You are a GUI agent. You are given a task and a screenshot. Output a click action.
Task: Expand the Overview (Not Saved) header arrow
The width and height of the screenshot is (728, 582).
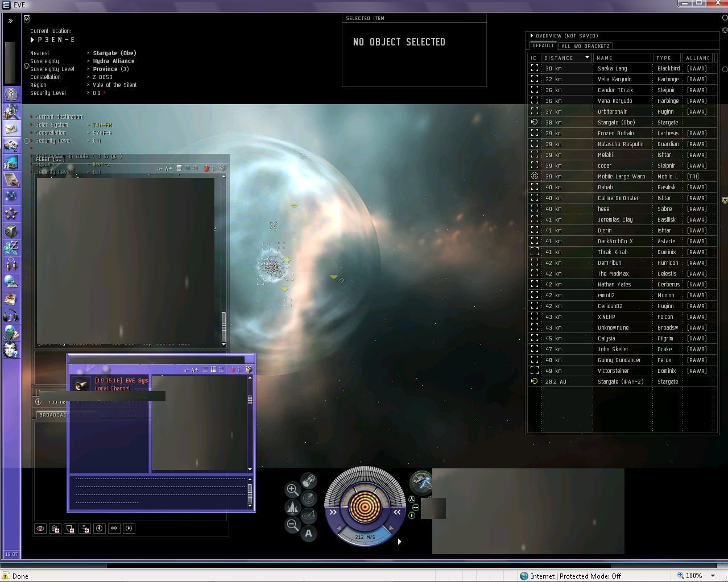click(x=532, y=36)
